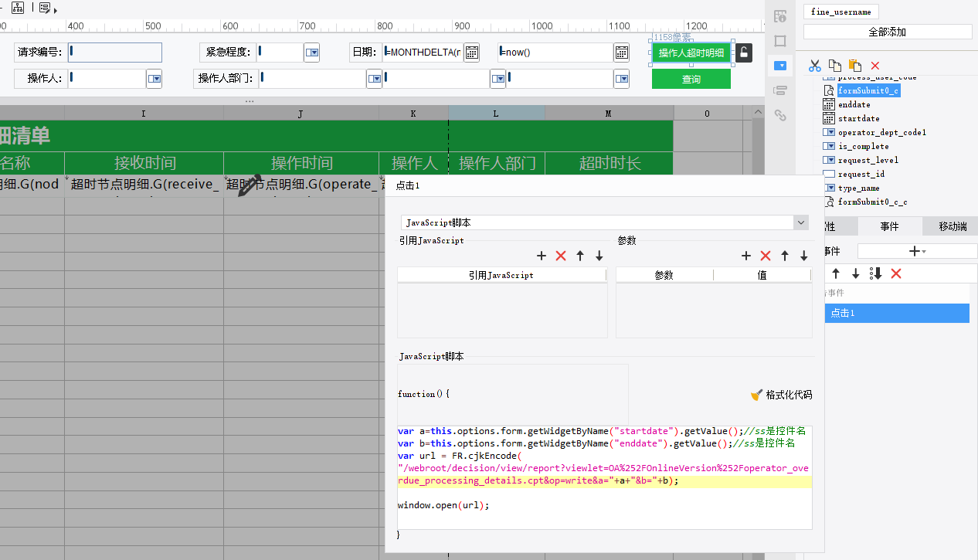Toggle the lock icon next to 操作人超时明细
Screen dimensions: 978x560
[743, 53]
